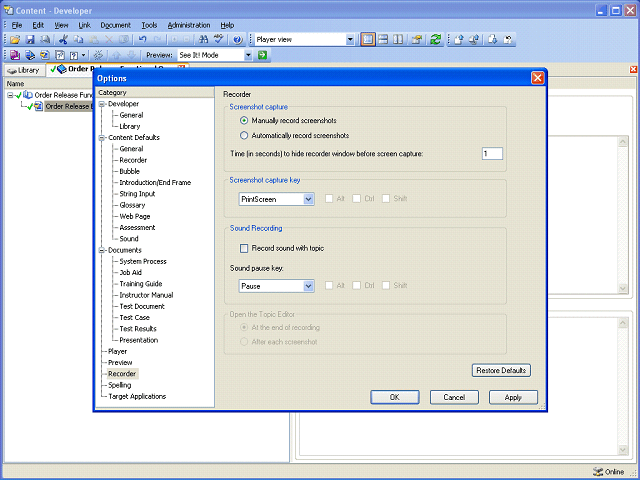
Task: Select Recorder under Content Defaults
Action: (x=133, y=160)
